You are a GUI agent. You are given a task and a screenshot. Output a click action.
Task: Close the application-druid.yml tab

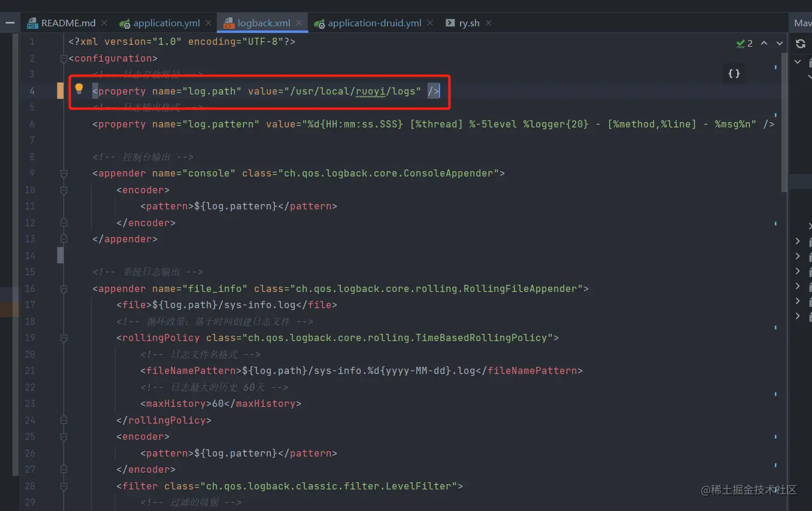(430, 23)
